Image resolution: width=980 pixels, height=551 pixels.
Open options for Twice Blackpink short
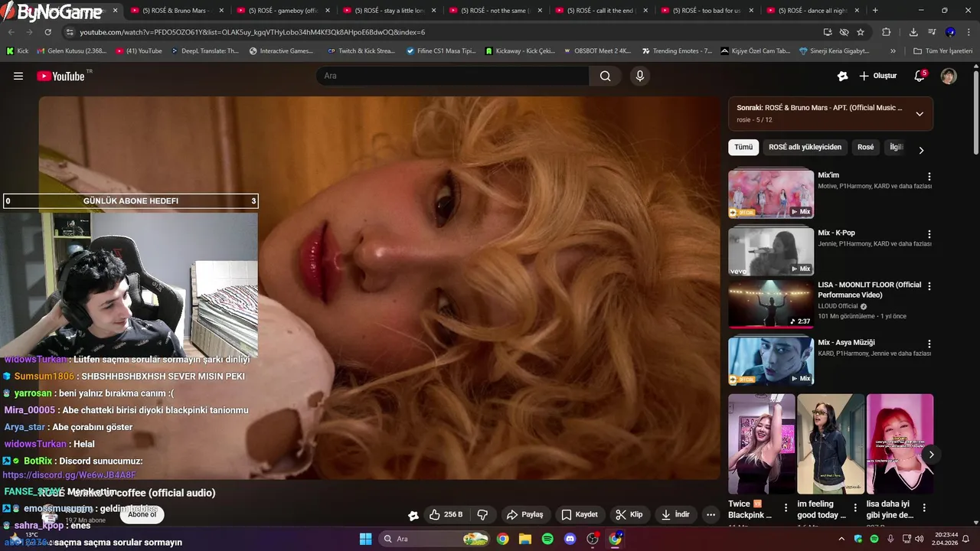coord(786,507)
